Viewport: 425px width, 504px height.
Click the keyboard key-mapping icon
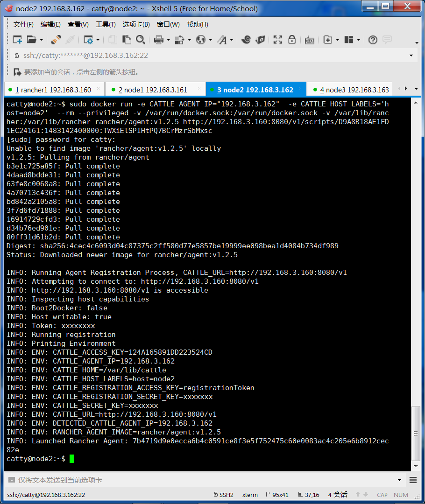310,40
